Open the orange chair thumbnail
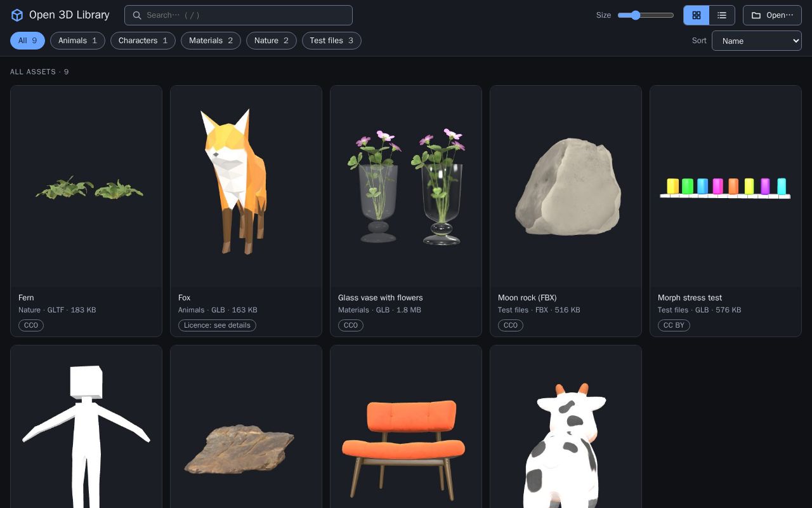Viewport: 812px width, 508px height. pyautogui.click(x=406, y=427)
